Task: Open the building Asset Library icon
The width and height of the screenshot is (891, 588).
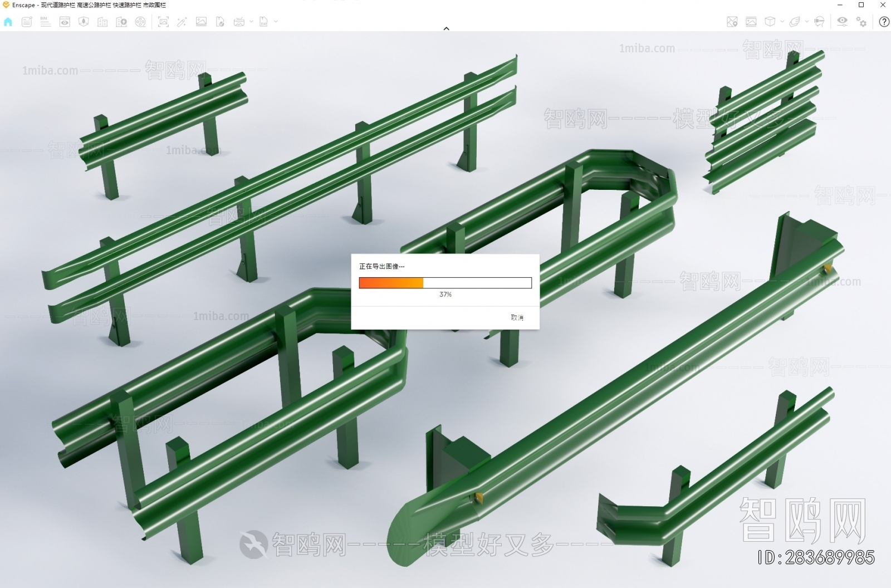Action: [x=102, y=22]
